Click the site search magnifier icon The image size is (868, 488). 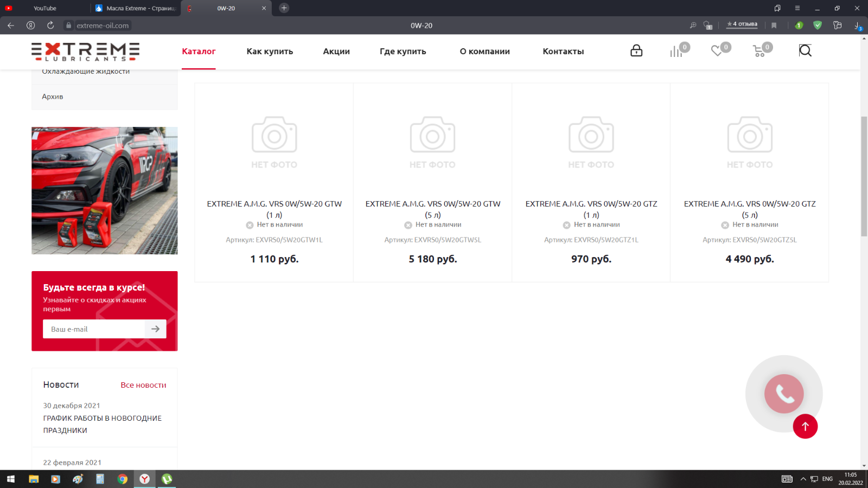(805, 50)
